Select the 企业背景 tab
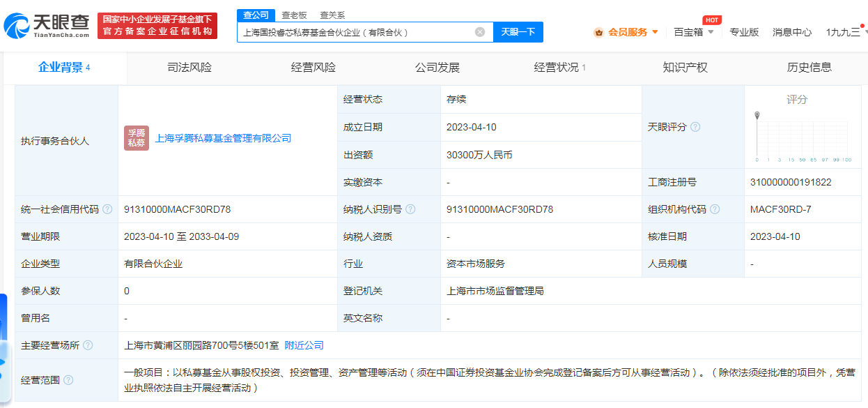 [64, 68]
